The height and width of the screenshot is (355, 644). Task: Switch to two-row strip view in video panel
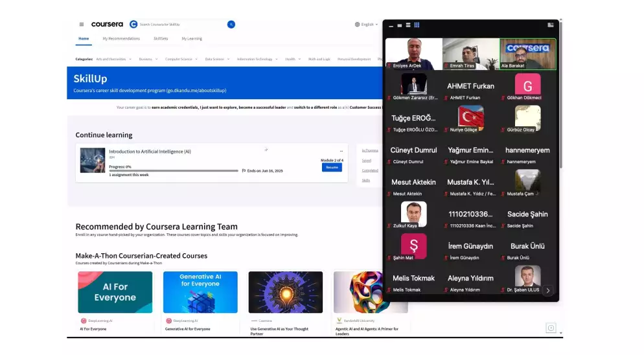click(x=408, y=25)
